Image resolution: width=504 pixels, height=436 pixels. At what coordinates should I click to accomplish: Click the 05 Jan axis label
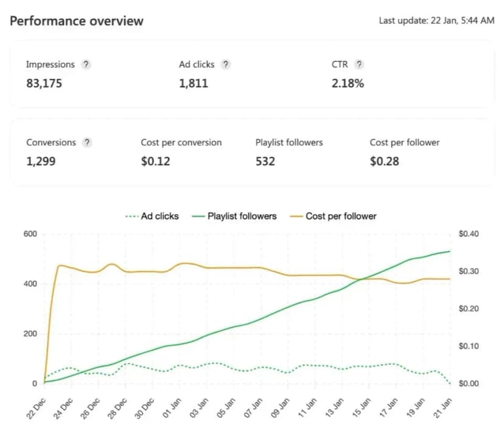pos(226,408)
